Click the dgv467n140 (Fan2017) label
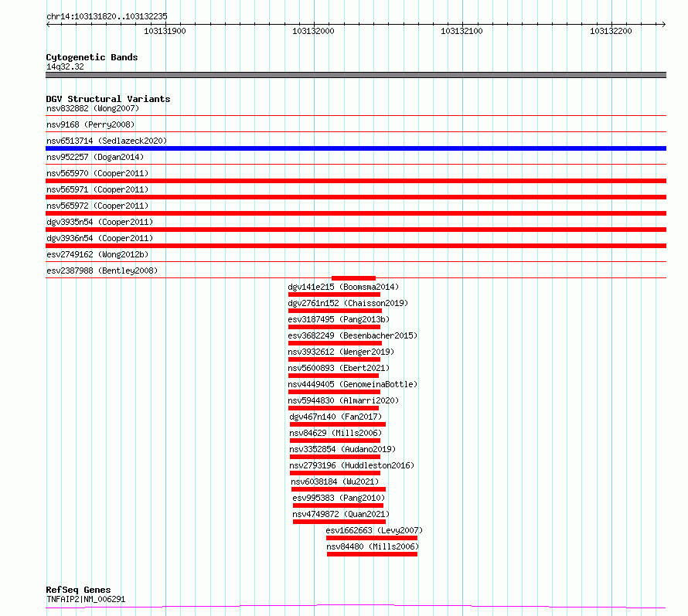 335,417
